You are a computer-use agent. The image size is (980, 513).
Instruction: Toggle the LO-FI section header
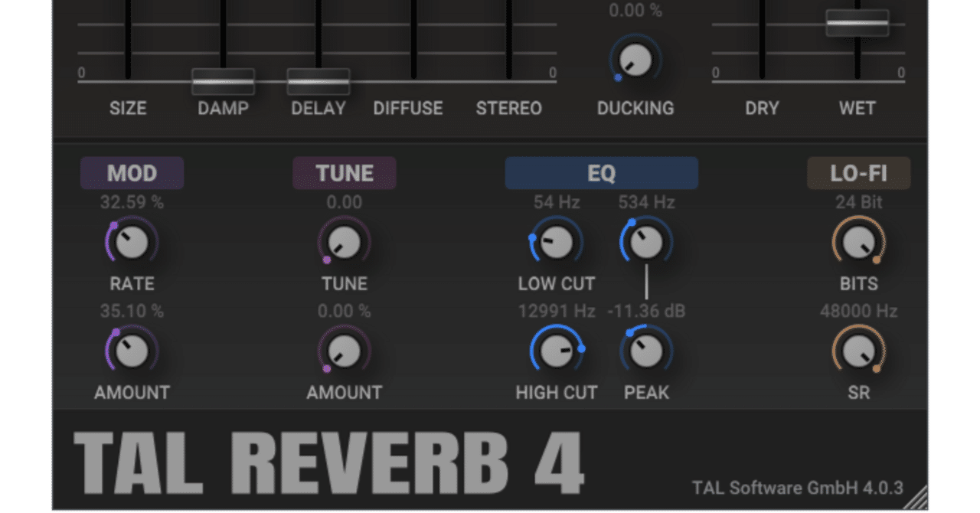[858, 172]
